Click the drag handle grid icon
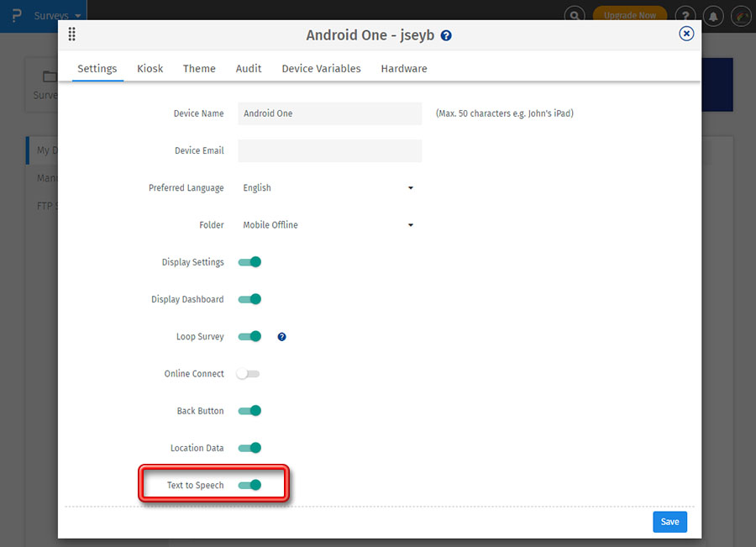 click(x=71, y=34)
